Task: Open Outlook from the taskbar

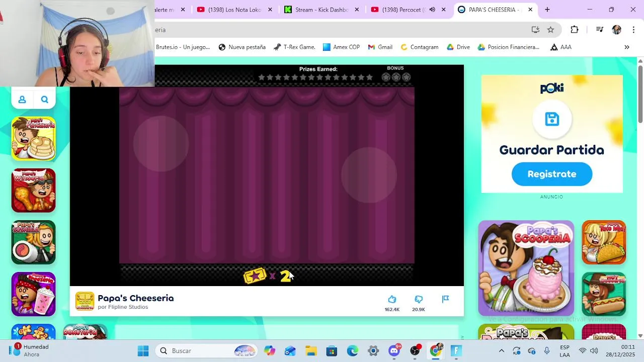Action: click(290, 351)
